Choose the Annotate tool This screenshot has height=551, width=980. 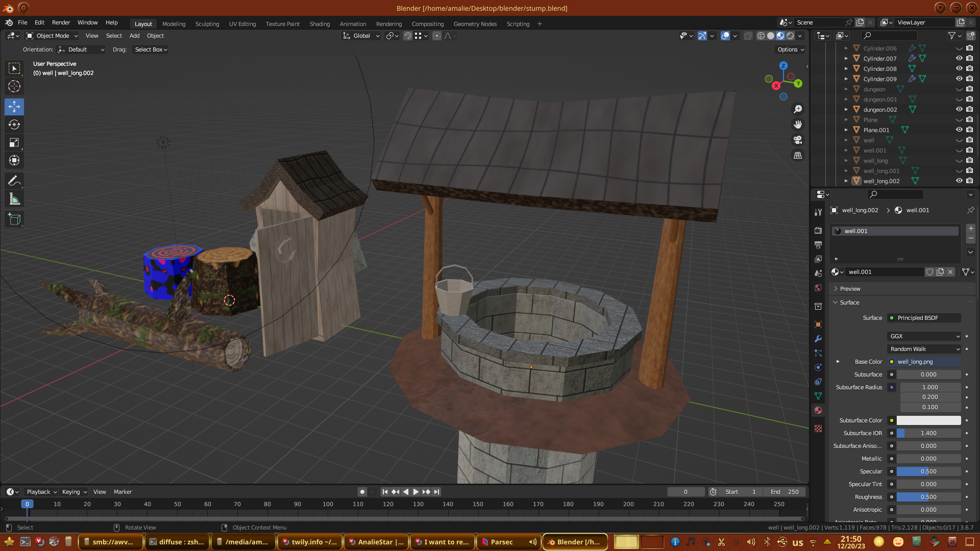pyautogui.click(x=14, y=181)
